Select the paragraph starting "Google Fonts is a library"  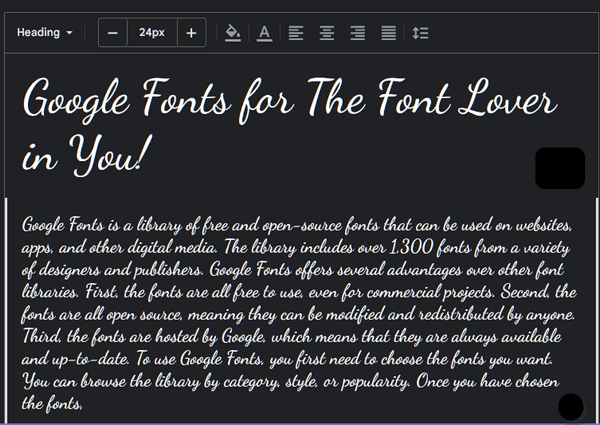pyautogui.click(x=299, y=314)
